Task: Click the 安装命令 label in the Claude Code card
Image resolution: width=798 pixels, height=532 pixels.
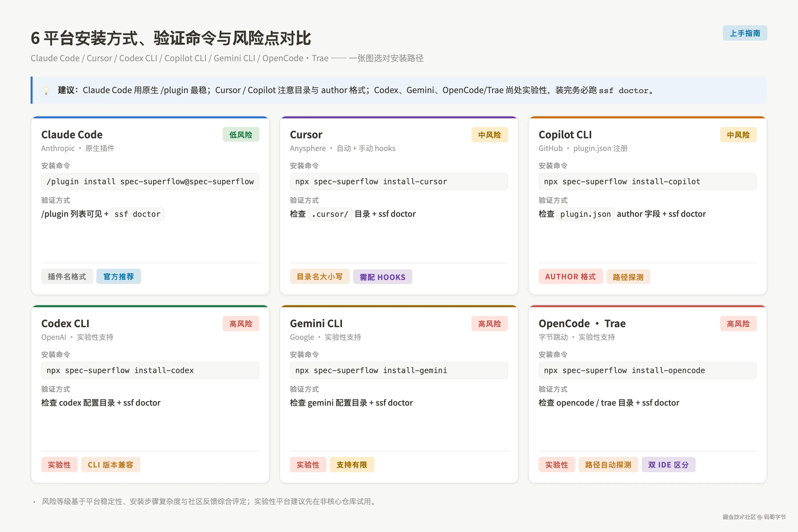Action: pyautogui.click(x=56, y=166)
